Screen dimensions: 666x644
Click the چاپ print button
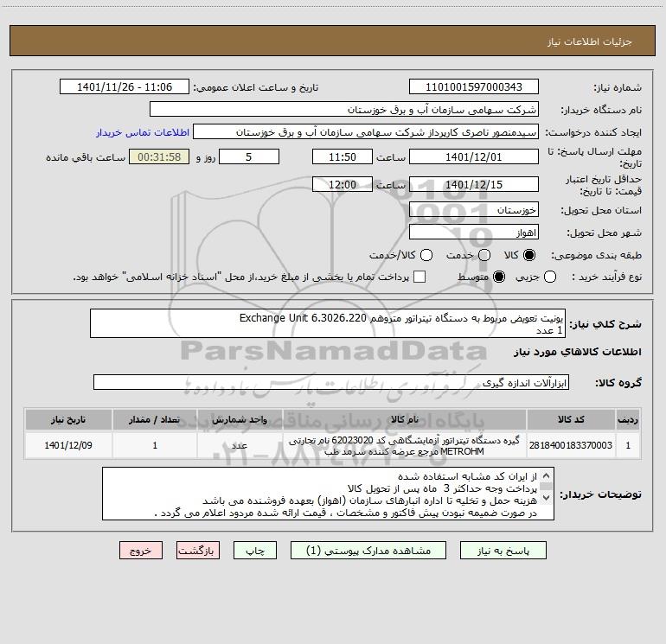255,551
